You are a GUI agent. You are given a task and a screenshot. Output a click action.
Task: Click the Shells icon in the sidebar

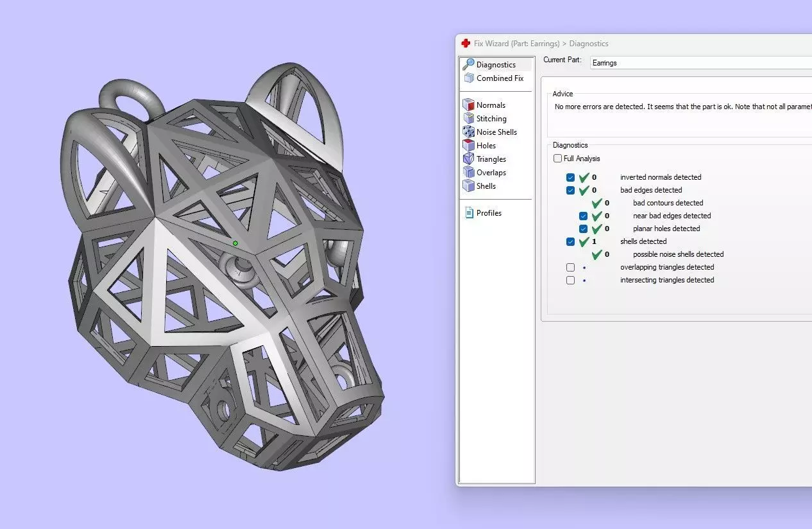[468, 186]
